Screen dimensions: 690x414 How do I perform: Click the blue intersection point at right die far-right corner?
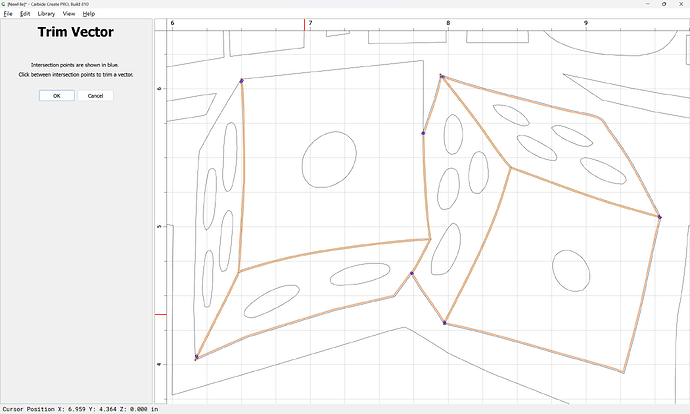click(x=659, y=217)
